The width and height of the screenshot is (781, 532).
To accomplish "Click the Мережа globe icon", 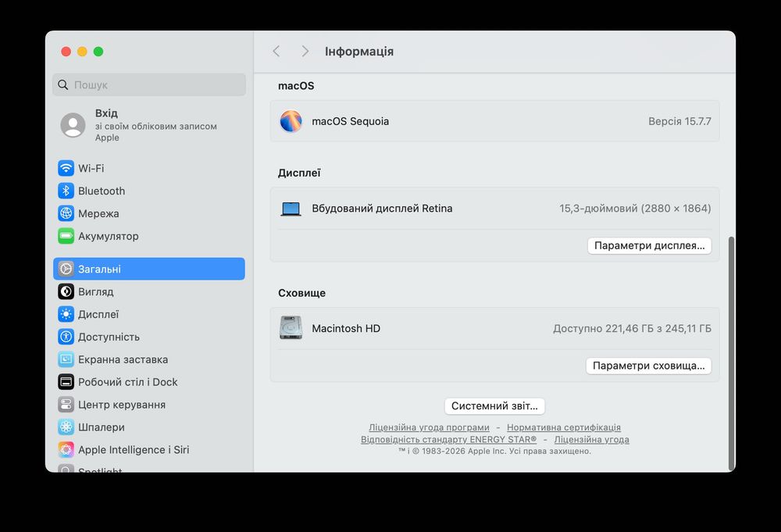I will click(66, 213).
